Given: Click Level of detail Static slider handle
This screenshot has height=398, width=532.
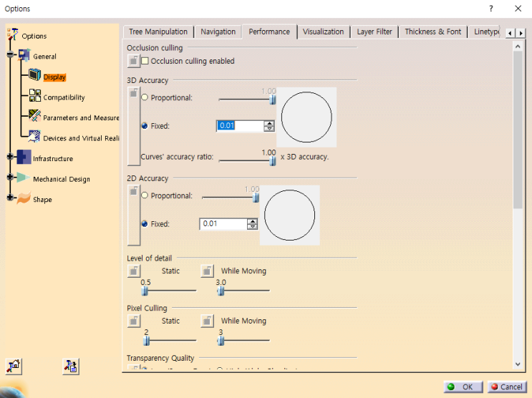Looking at the screenshot, I should click(x=145, y=291).
